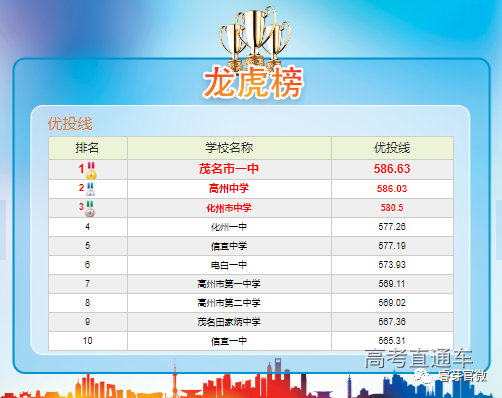The image size is (502, 398).
Task: Click the score 569.11
Action: pos(392,284)
